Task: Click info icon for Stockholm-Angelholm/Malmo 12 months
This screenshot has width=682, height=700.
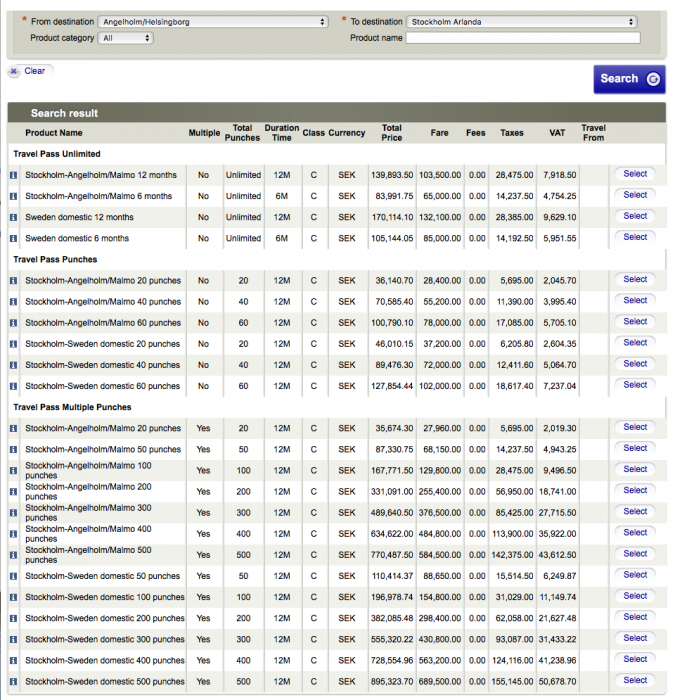Action: 14,175
